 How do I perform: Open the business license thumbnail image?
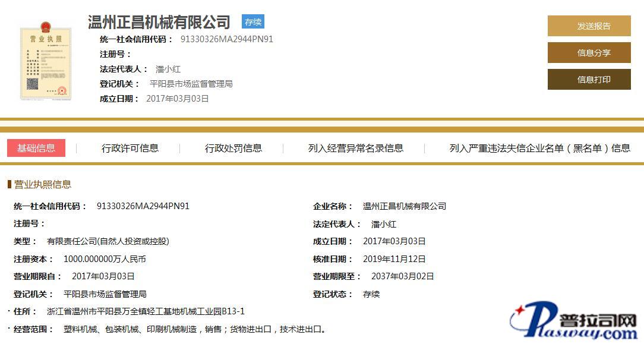(x=46, y=61)
